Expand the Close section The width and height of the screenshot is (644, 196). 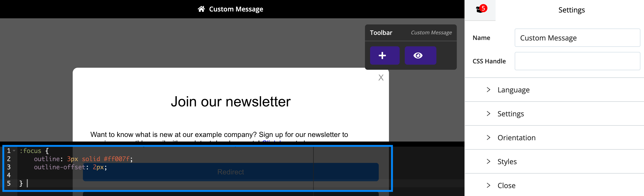(x=554, y=186)
